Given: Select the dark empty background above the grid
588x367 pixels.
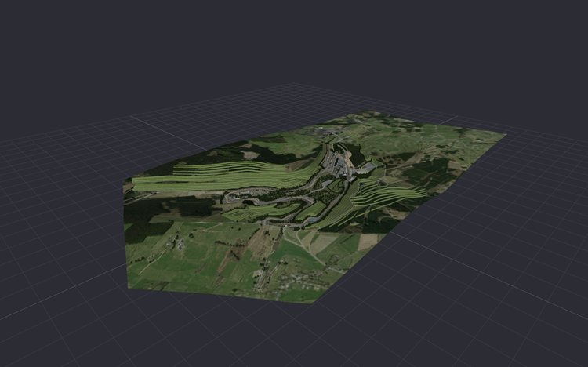Looking at the screenshot, I should click(292, 42).
